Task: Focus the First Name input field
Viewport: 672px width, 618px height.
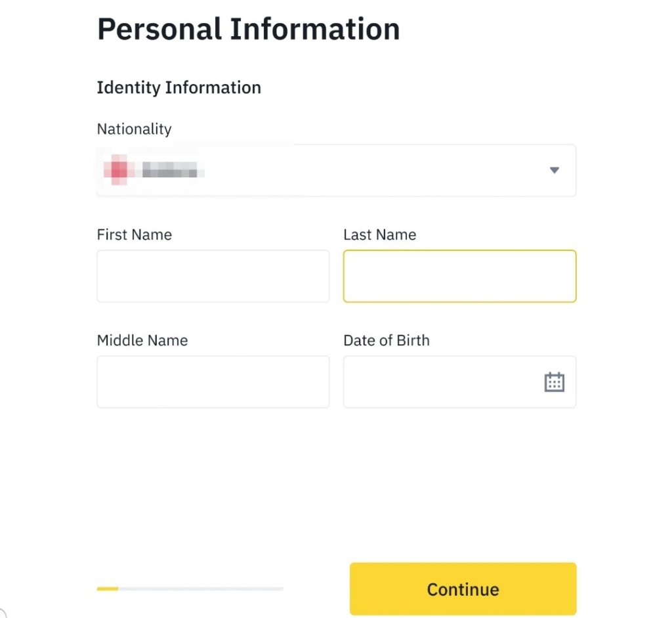Action: 213,276
